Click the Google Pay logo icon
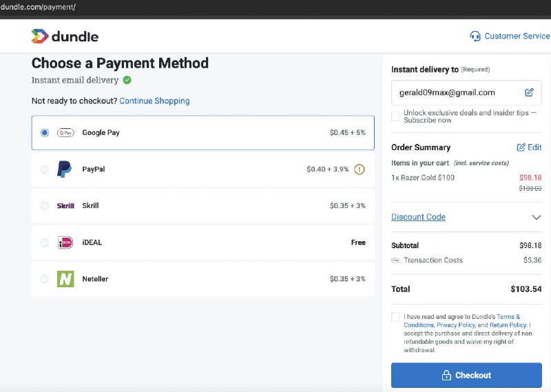 click(x=65, y=132)
